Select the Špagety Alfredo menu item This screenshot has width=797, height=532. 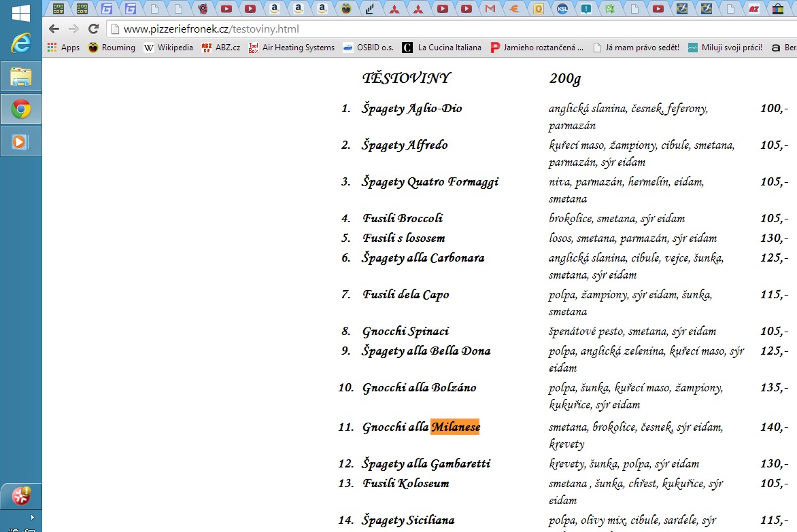tap(405, 145)
